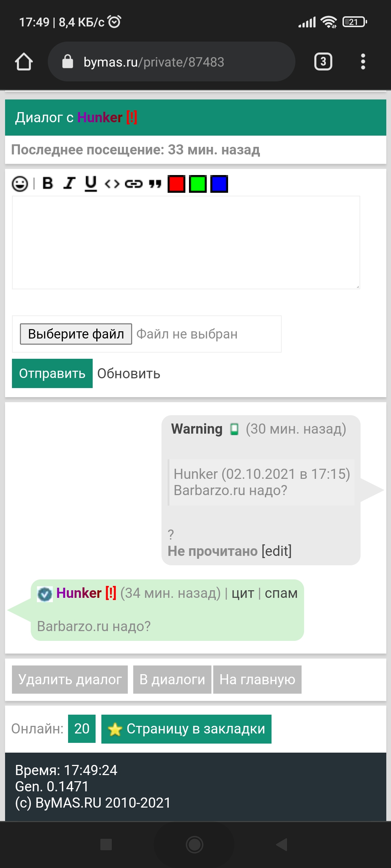Viewport: 391px width, 868px height.
Task: Insert a hyperlink tag
Action: pyautogui.click(x=134, y=184)
